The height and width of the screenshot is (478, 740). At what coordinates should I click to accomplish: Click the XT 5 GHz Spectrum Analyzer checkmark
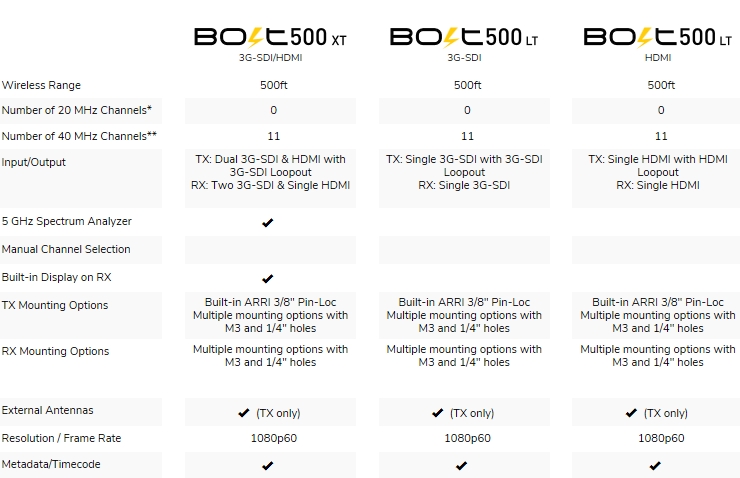click(268, 222)
